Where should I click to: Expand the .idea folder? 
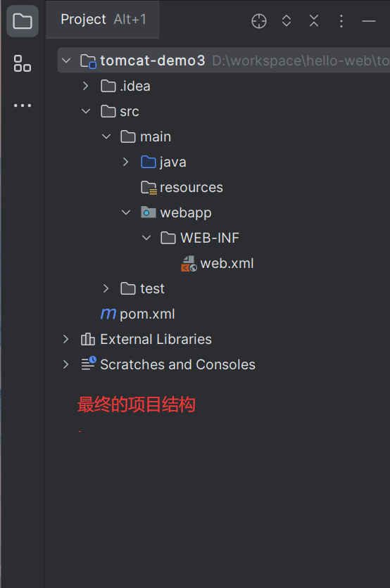coord(86,86)
